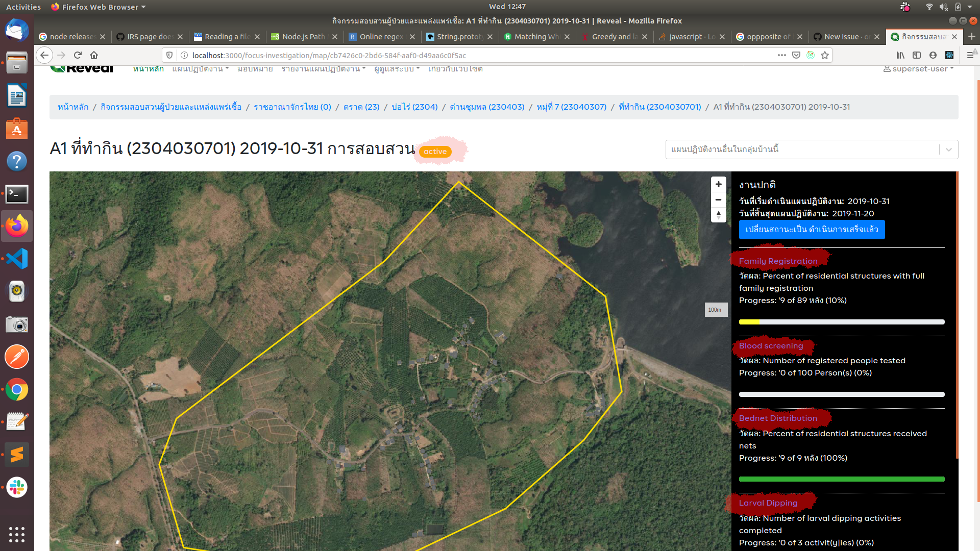Screen dimensions: 980x551
Task: Open the แผนปฏิบัติงาน navigation dropdown
Action: (x=200, y=69)
